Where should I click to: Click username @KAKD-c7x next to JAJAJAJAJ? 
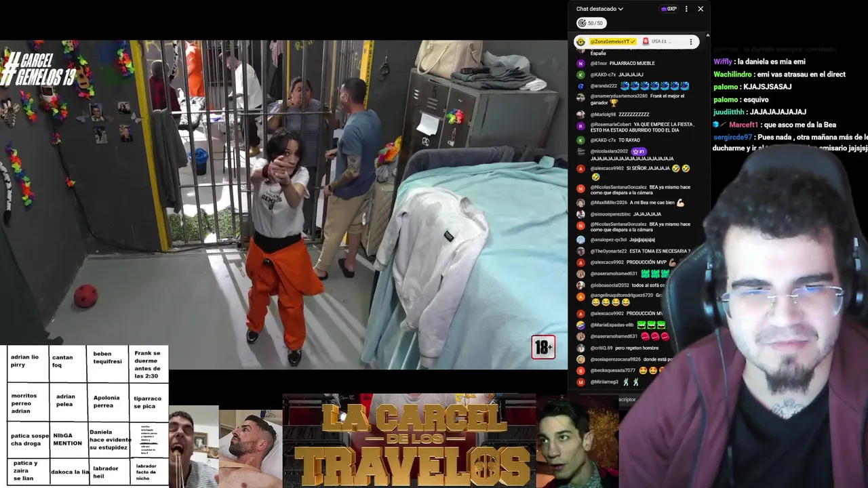(x=603, y=75)
